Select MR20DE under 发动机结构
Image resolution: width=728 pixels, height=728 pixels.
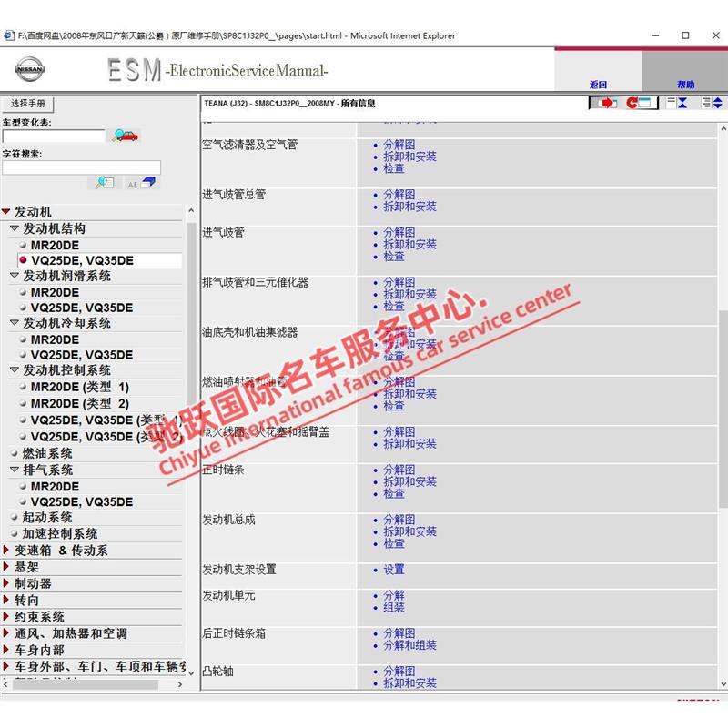(x=55, y=245)
